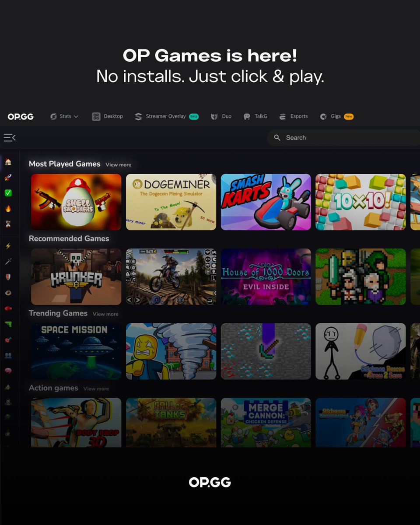Open the hourglass sidebar icon
The width and height of the screenshot is (420, 525).
[8, 224]
